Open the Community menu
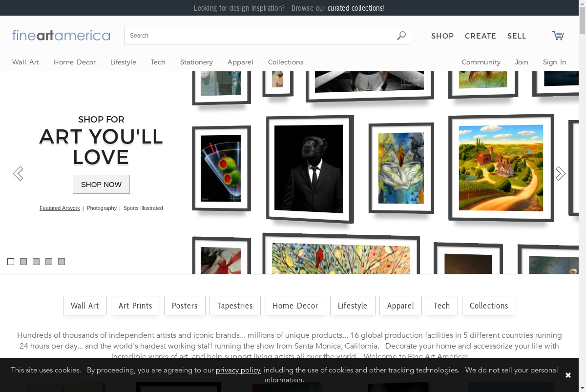 pyautogui.click(x=481, y=62)
